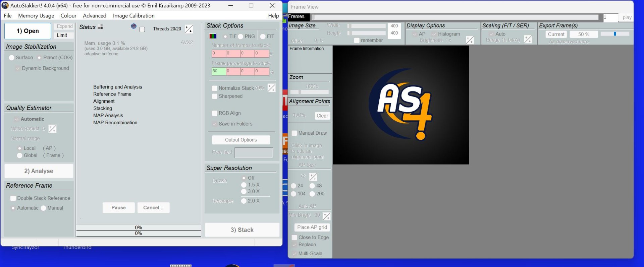Open the Colour menu
The width and height of the screenshot is (644, 267).
(68, 16)
